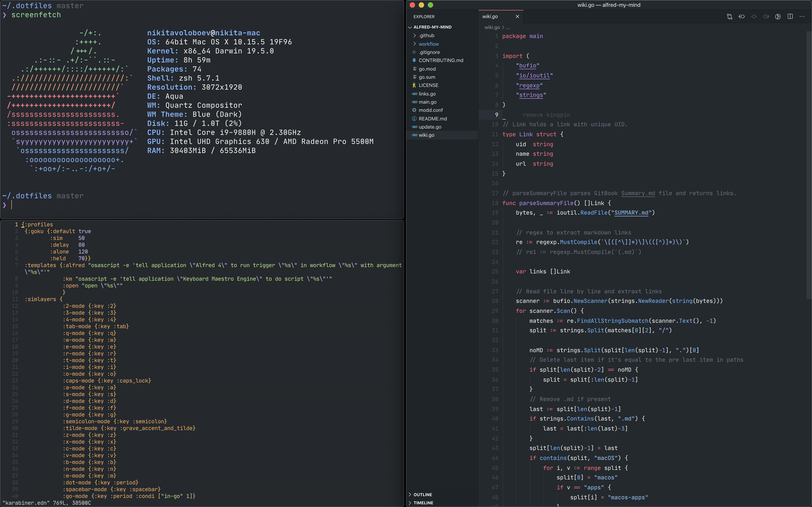
Task: Expand the TIMELINE panel
Action: pyautogui.click(x=423, y=503)
